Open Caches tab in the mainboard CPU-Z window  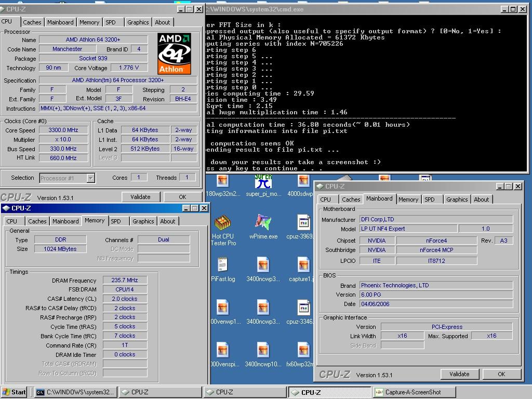(x=351, y=199)
